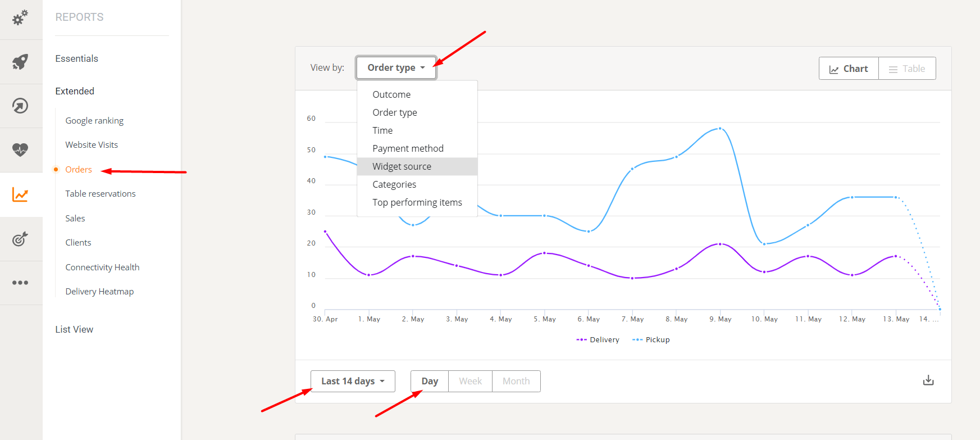Open Table reservations report

click(101, 193)
